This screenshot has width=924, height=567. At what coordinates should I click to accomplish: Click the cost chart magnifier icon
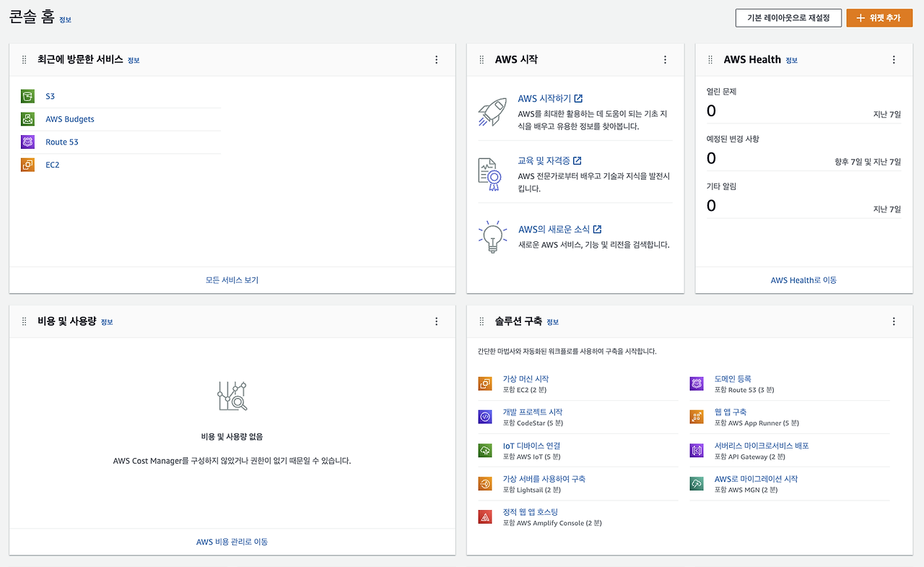(x=232, y=396)
